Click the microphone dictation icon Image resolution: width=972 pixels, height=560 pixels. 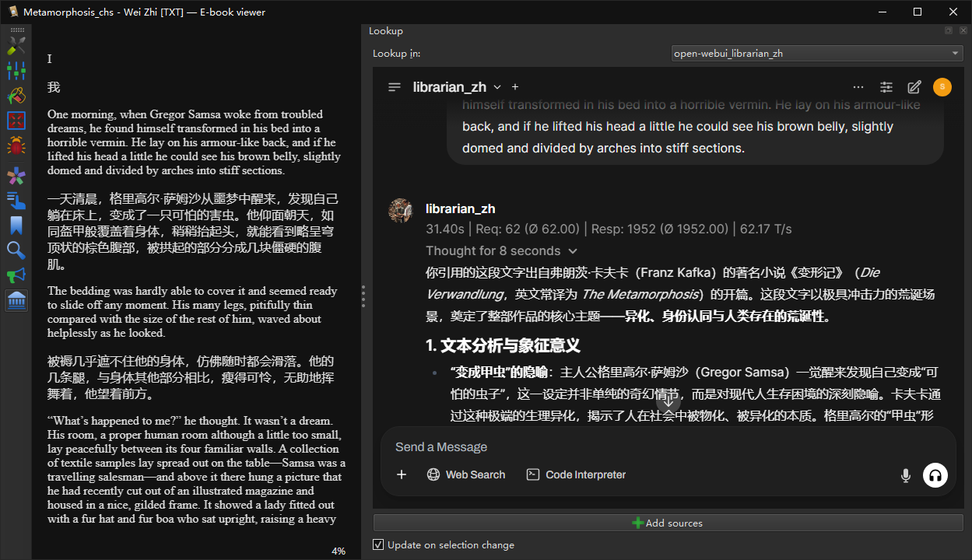(x=906, y=475)
